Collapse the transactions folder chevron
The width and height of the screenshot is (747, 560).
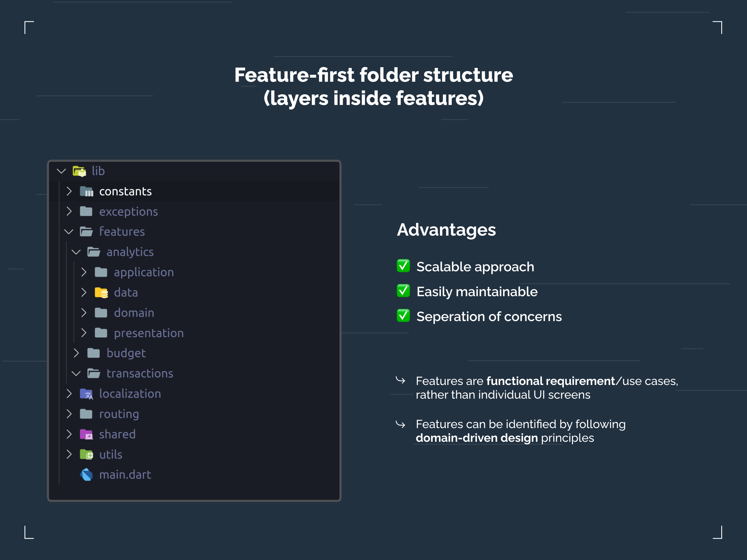(x=76, y=374)
